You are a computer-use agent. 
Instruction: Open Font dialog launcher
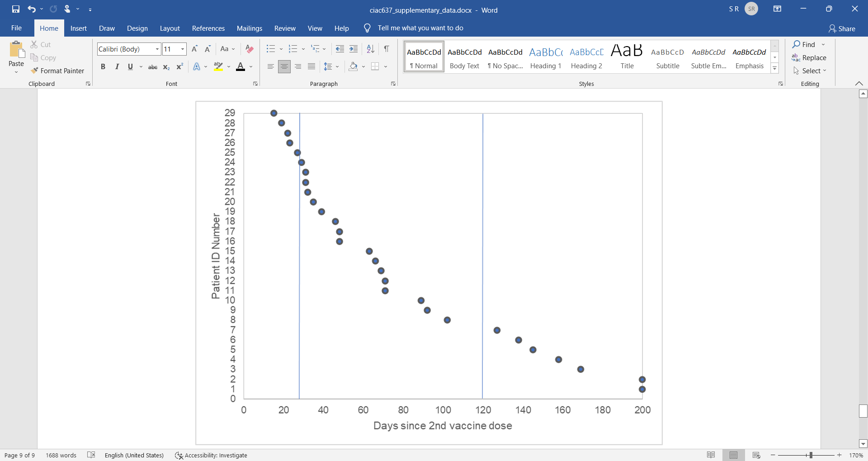pyautogui.click(x=255, y=84)
